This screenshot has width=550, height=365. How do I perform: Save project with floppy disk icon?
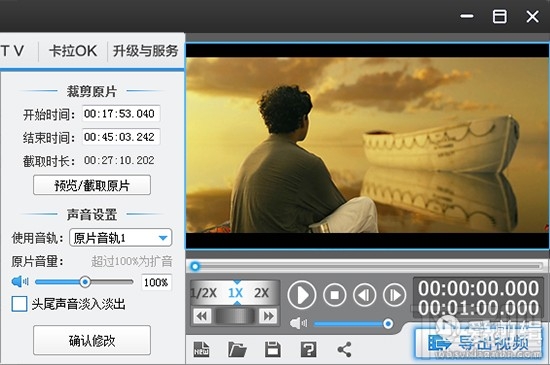coord(273,349)
